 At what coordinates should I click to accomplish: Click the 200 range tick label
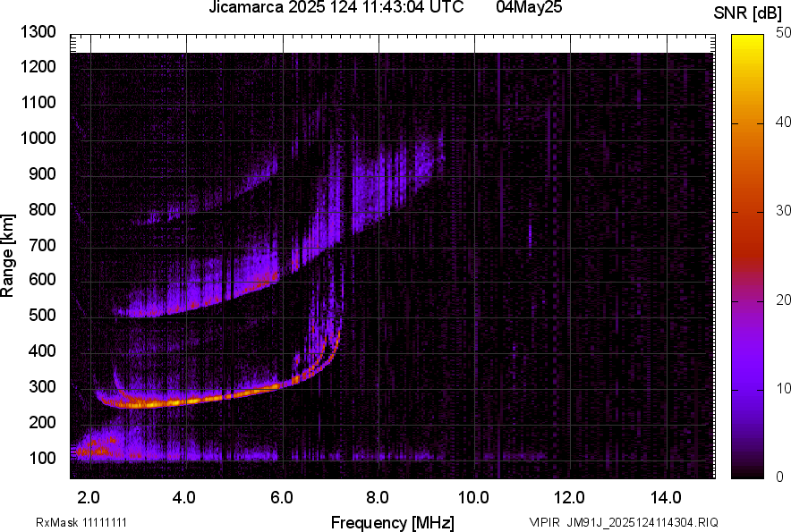[42, 421]
